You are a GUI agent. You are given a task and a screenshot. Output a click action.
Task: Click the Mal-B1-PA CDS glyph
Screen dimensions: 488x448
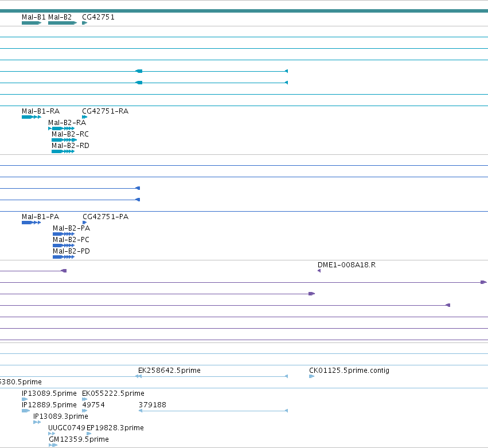[31, 223]
